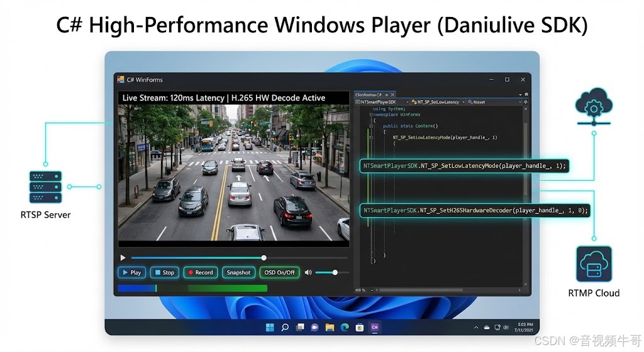The image size is (644, 352).
Task: Collapse the NT_SP_SetLowLatencyMode code block
Action: (x=371, y=138)
